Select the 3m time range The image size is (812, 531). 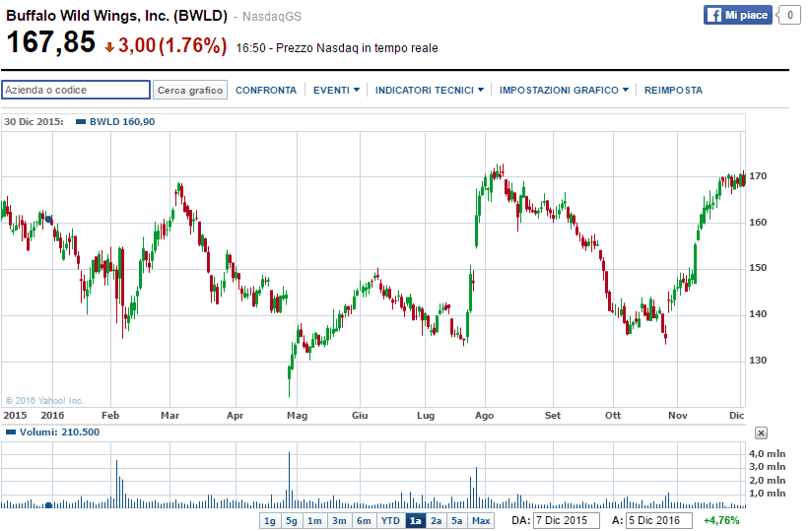click(339, 520)
